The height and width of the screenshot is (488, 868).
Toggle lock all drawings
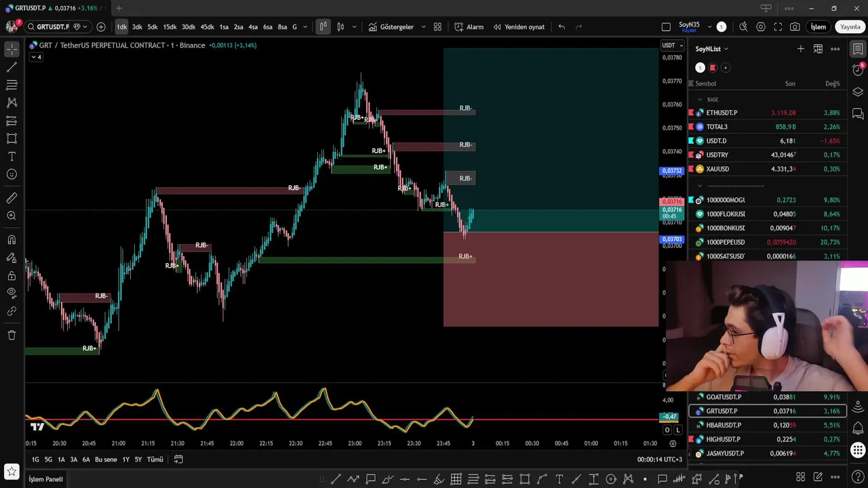(12, 276)
